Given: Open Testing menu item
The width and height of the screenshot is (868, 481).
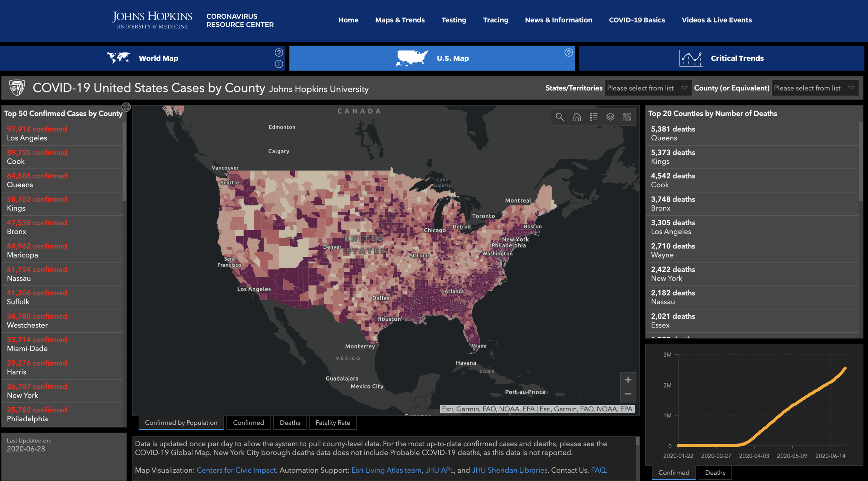Looking at the screenshot, I should point(454,20).
